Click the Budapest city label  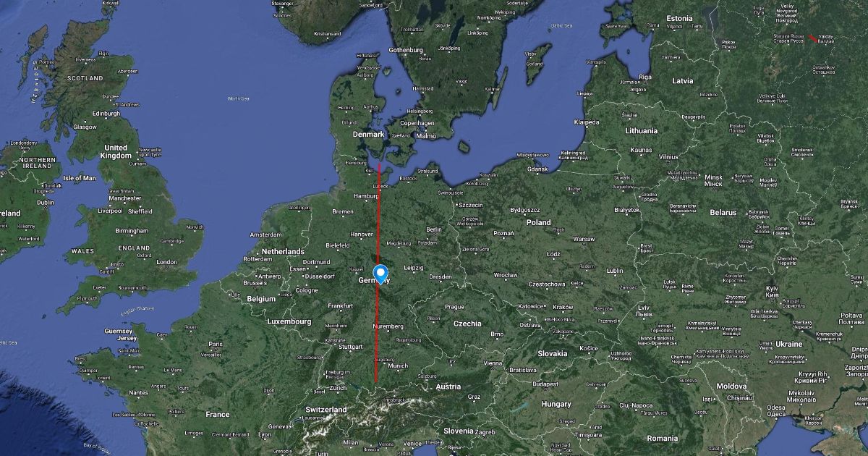tap(546, 384)
